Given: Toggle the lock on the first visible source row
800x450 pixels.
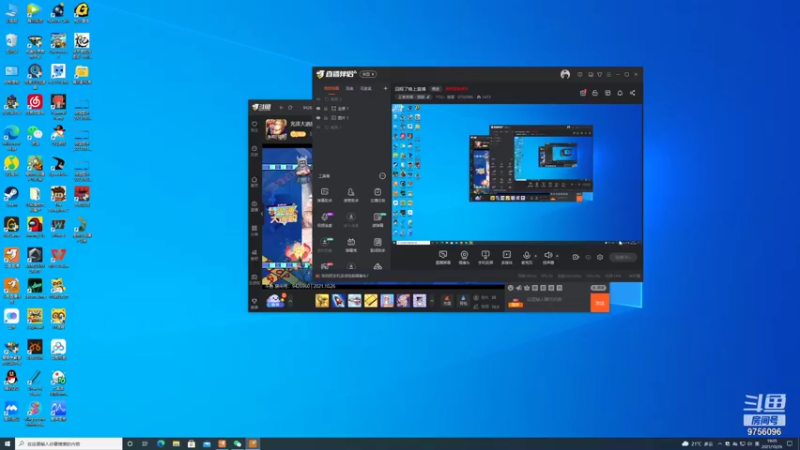Looking at the screenshot, I should point(326,109).
